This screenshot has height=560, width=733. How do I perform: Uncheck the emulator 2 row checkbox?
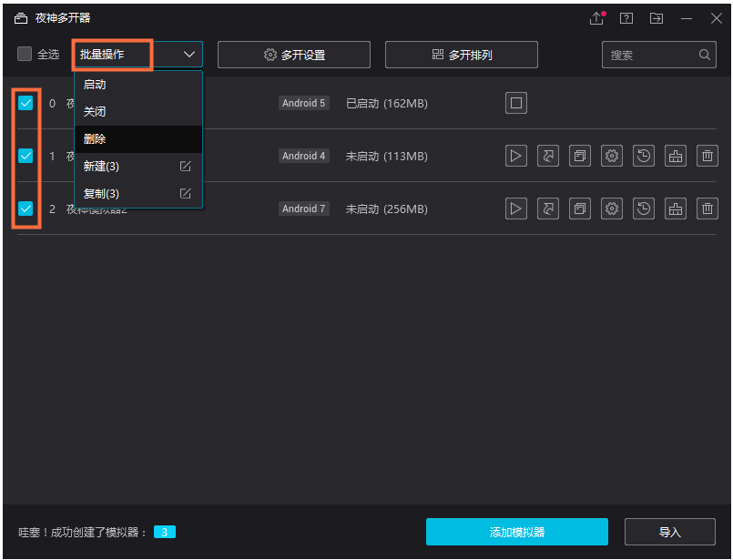pyautogui.click(x=25, y=209)
